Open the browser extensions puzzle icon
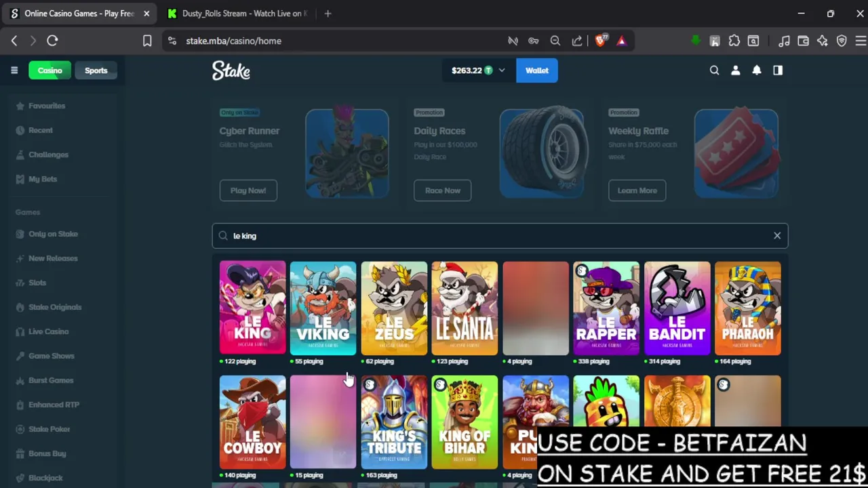This screenshot has height=488, width=868. click(734, 41)
